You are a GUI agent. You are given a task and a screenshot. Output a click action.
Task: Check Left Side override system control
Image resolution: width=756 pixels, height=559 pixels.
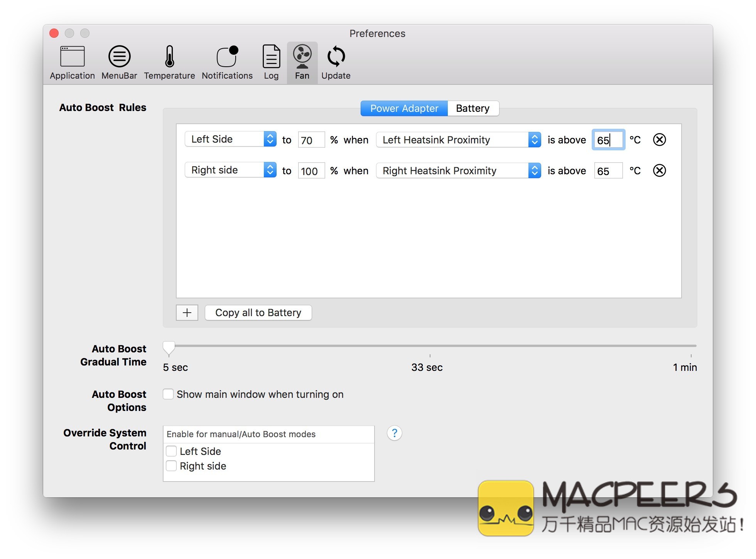tap(171, 451)
